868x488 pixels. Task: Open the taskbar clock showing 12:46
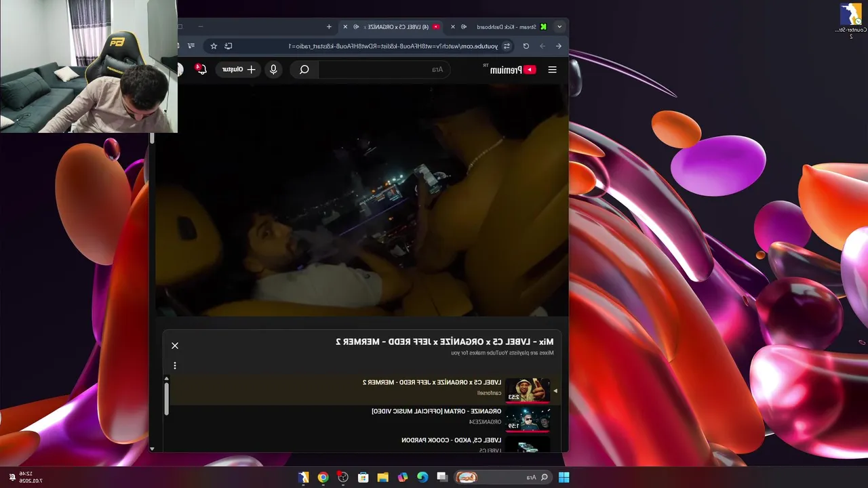tap(32, 477)
